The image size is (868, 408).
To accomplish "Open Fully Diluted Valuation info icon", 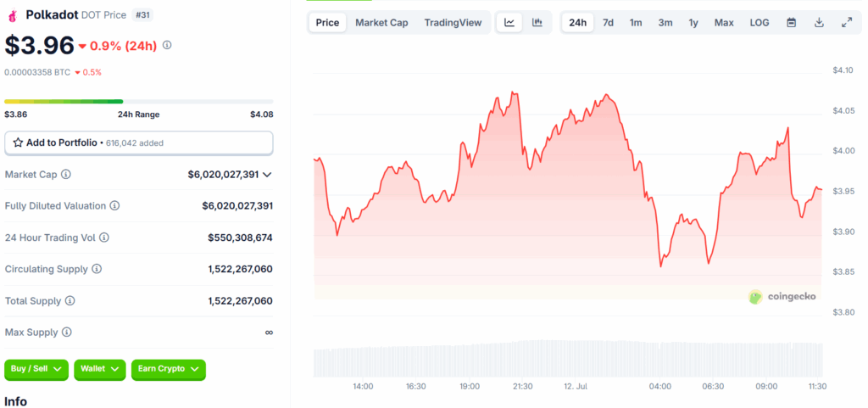I will 114,206.
